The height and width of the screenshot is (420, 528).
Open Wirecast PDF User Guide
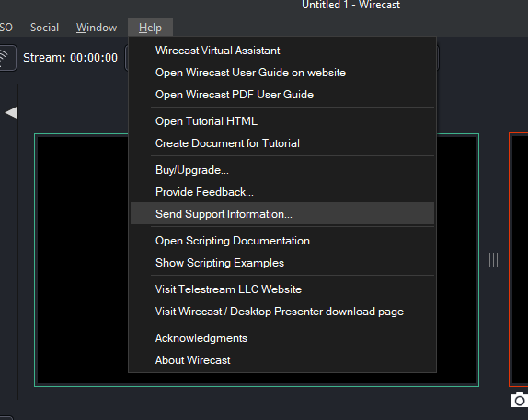point(282,95)
